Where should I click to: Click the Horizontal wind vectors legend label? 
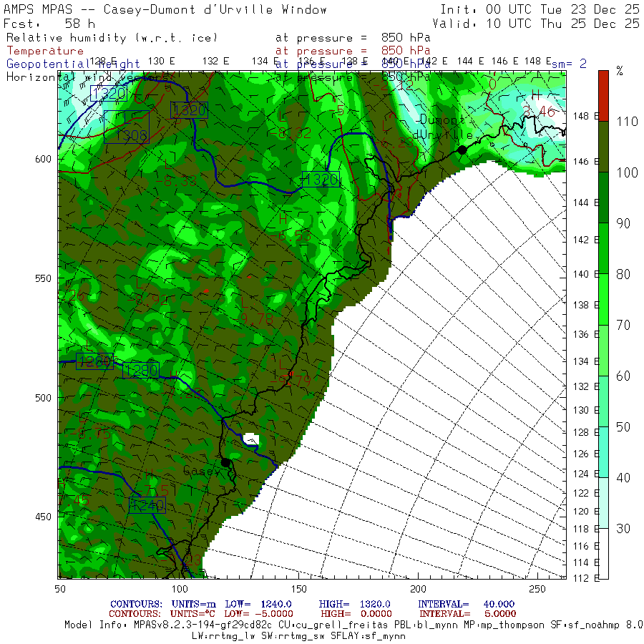pyautogui.click(x=87, y=77)
